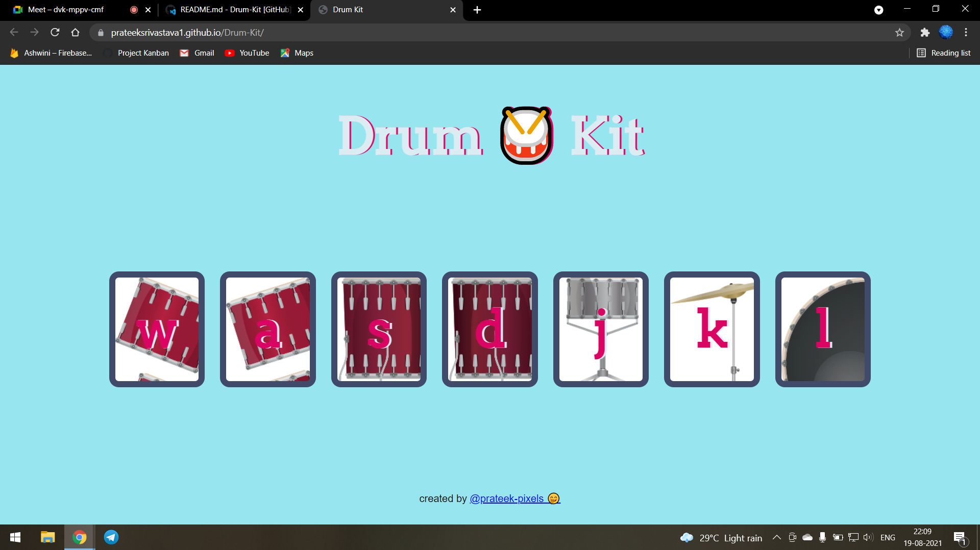
Task: Open the tab search dropdown in Chrome title bar
Action: click(878, 10)
